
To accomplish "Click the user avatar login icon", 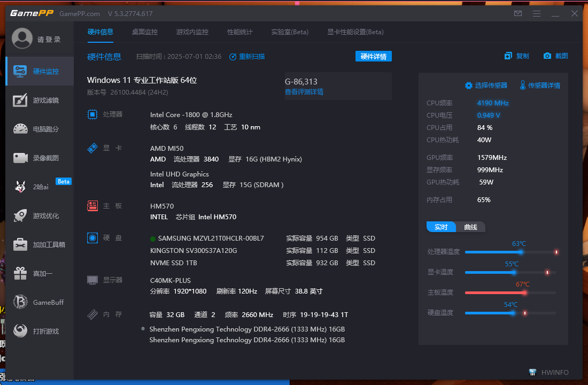I will coord(22,38).
